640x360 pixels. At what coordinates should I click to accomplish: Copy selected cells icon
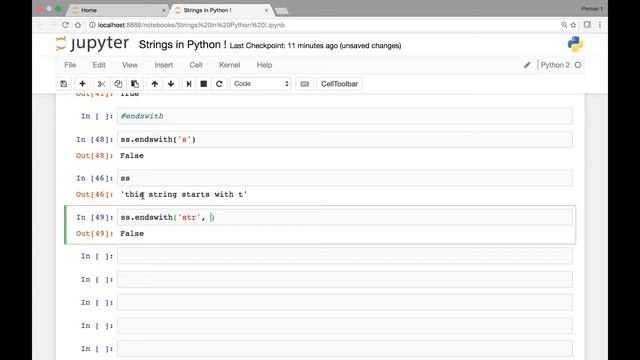(118, 84)
